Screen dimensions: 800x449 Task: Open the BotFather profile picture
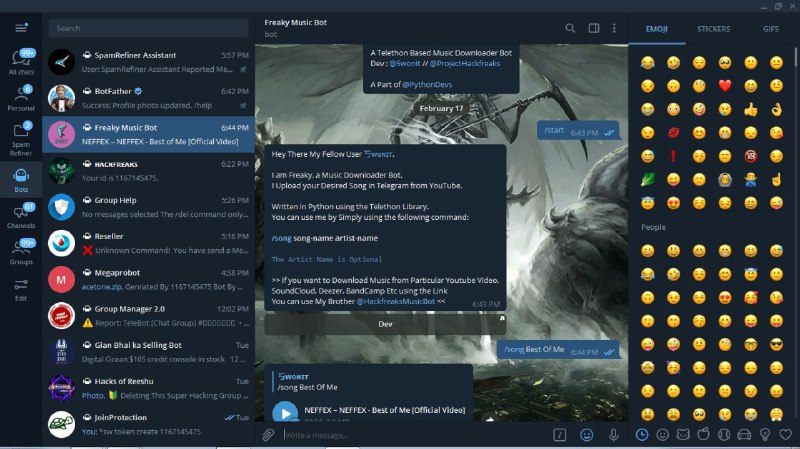pyautogui.click(x=61, y=98)
